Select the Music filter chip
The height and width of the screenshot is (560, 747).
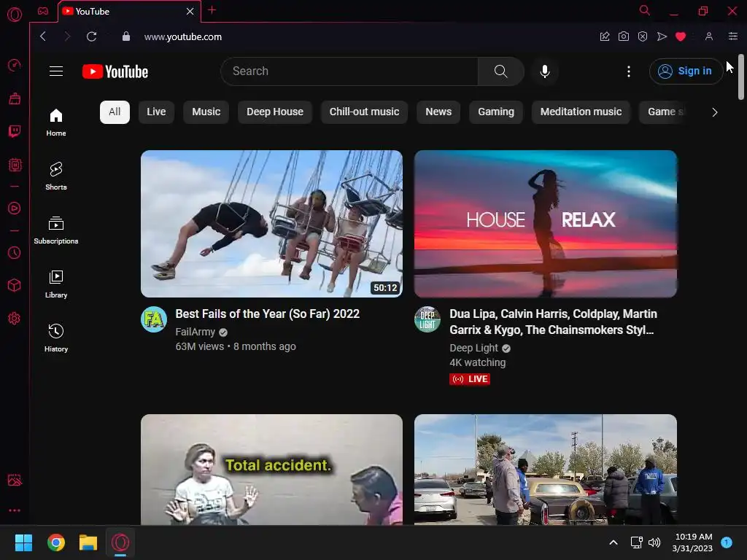[x=206, y=112]
